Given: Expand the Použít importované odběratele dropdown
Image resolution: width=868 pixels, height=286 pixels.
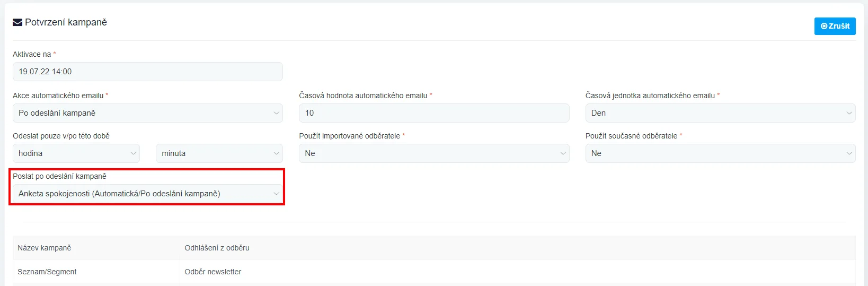Looking at the screenshot, I should [x=433, y=153].
